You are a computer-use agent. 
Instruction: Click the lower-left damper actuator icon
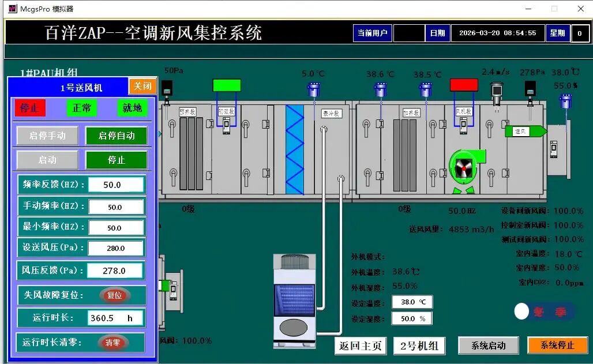(x=173, y=291)
